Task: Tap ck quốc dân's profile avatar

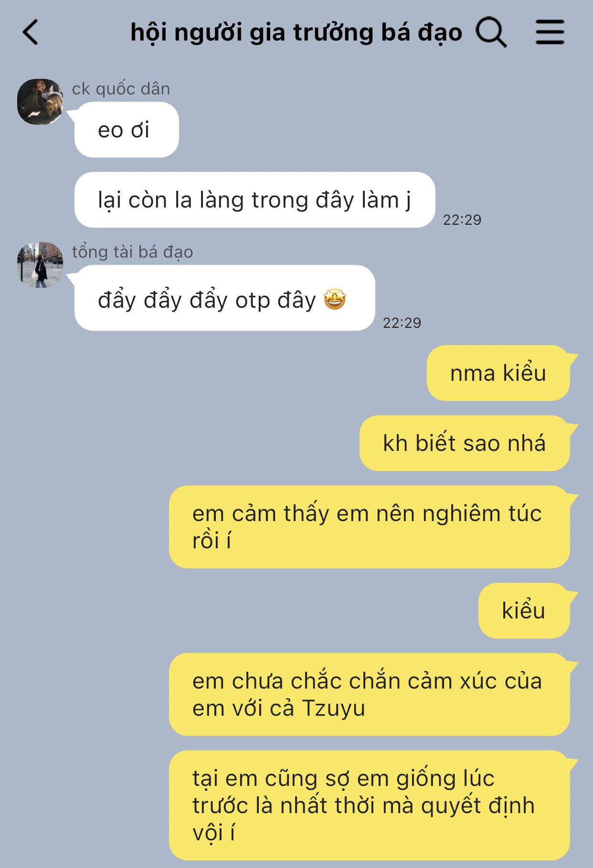Action: (40, 102)
